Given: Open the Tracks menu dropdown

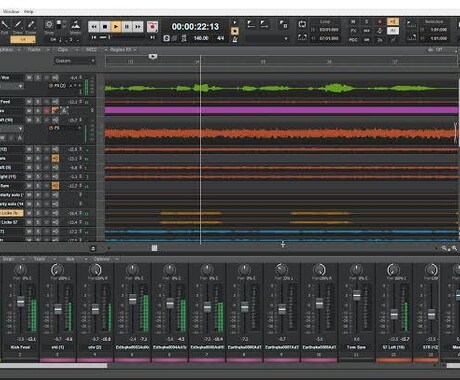Looking at the screenshot, I should (38, 50).
